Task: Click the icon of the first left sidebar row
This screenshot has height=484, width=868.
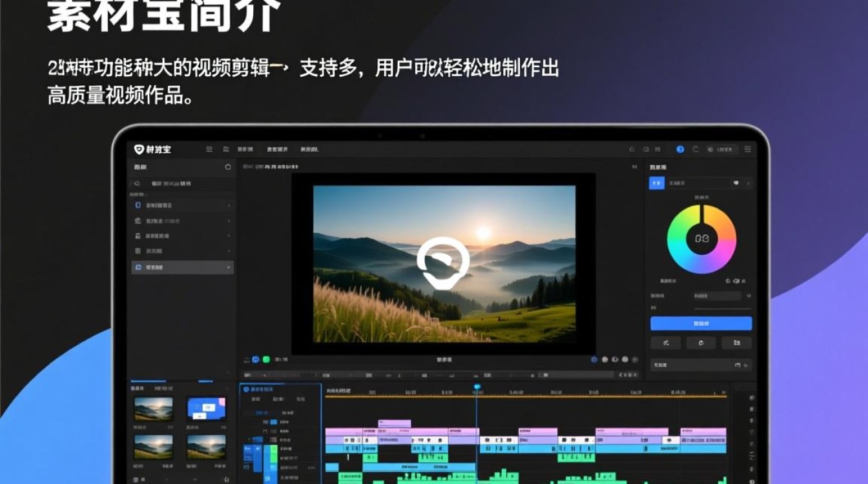Action: [x=138, y=205]
